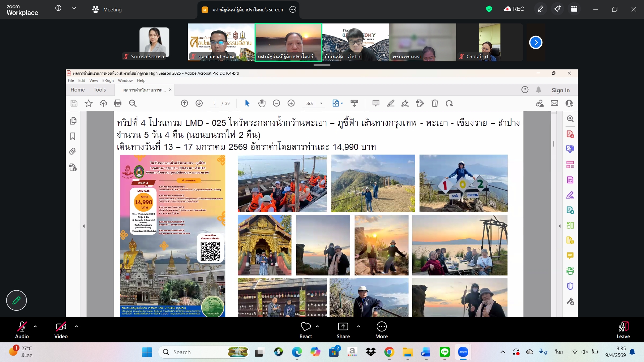Click Sign In in Acrobat
Screen dimensions: 644x362
[x=560, y=90]
